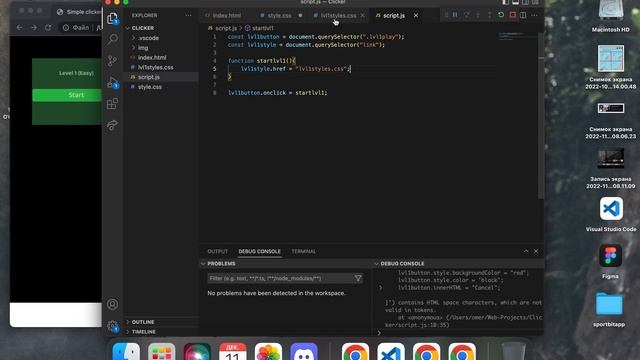The height and width of the screenshot is (360, 640).
Task: Collapse the CLICKER project folder
Action: pos(143,28)
